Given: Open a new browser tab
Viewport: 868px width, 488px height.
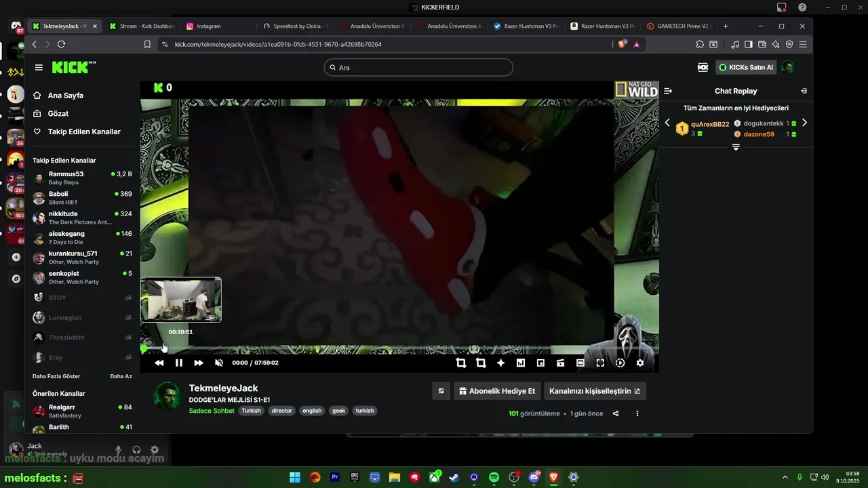Looking at the screenshot, I should tap(726, 26).
